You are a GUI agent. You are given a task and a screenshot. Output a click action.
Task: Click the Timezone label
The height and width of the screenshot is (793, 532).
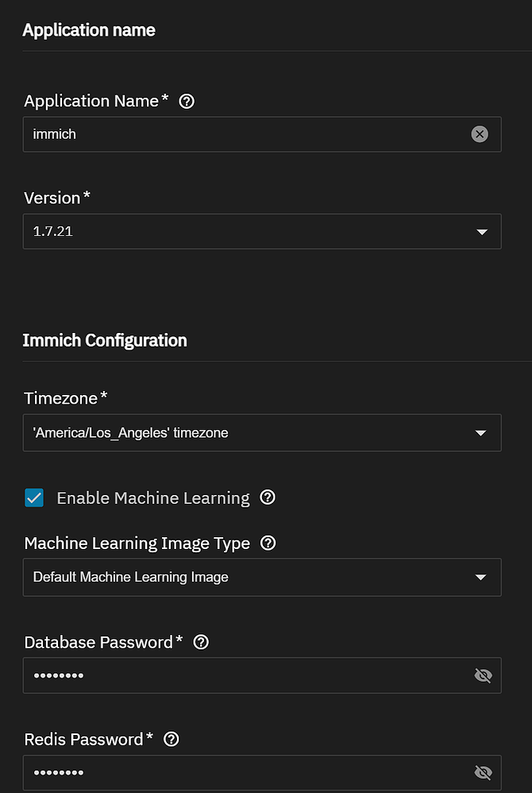click(59, 398)
